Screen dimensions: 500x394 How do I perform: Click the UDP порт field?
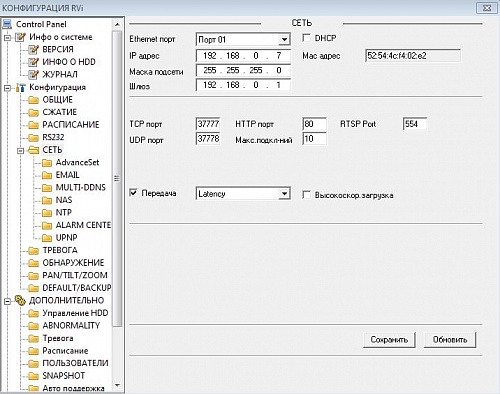click(208, 139)
